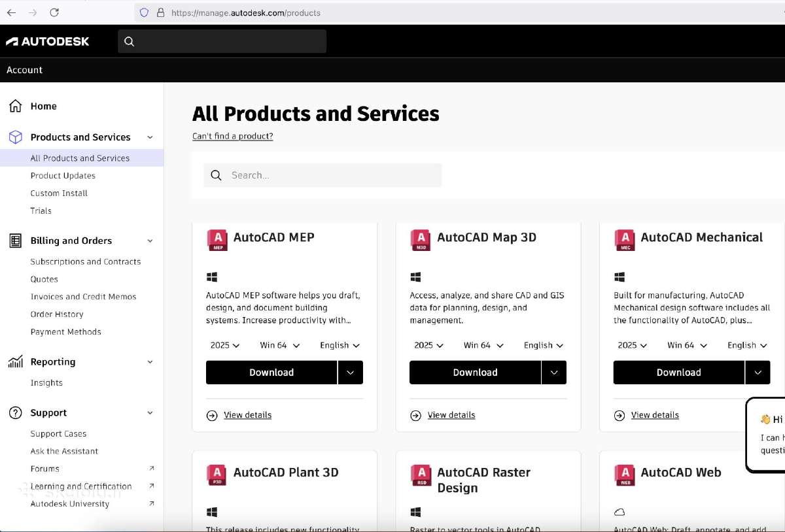Click the Support question mark icon
The image size is (785, 532).
pos(16,413)
